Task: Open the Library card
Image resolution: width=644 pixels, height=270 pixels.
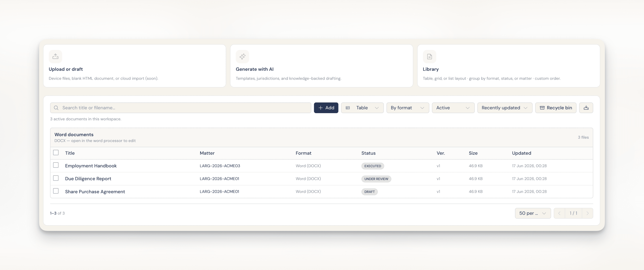Action: (x=509, y=66)
